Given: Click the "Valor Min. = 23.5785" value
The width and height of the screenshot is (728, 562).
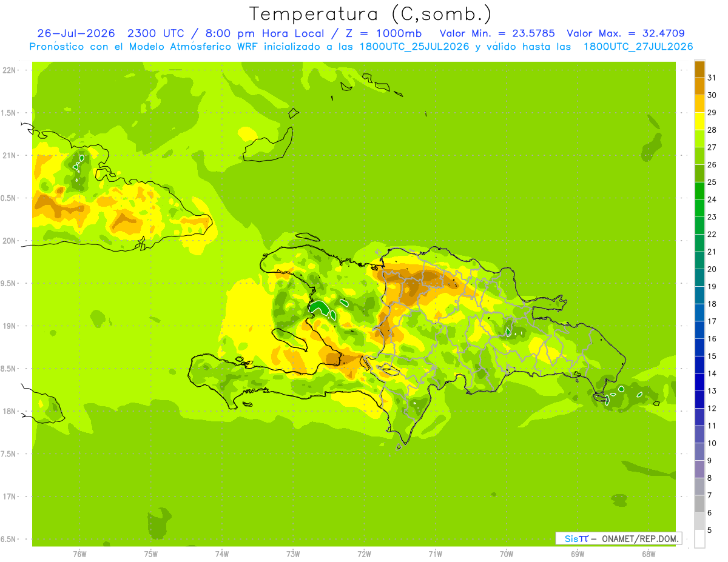Looking at the screenshot, I should click(x=497, y=33).
